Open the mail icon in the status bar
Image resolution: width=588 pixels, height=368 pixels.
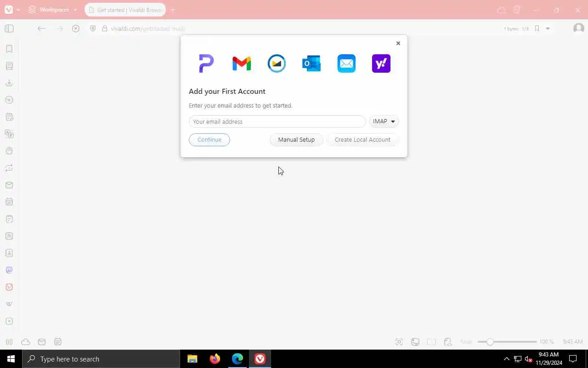tap(42, 342)
